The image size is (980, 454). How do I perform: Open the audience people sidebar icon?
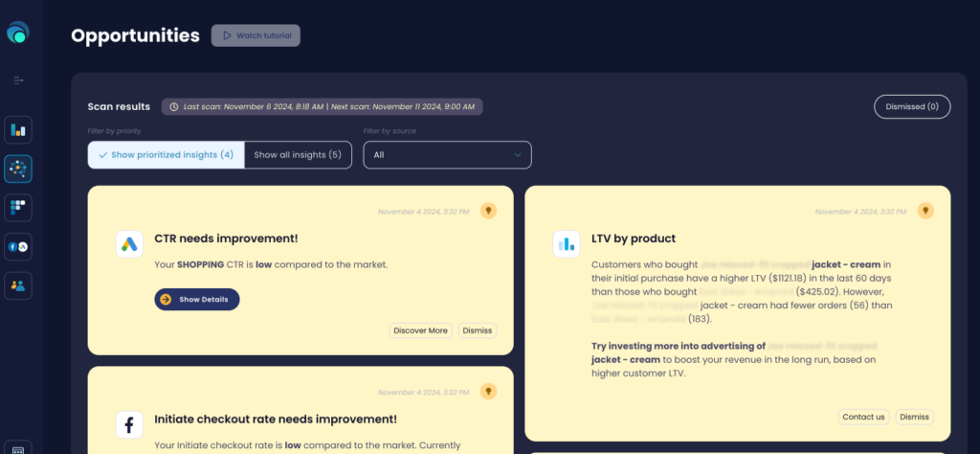point(18,285)
